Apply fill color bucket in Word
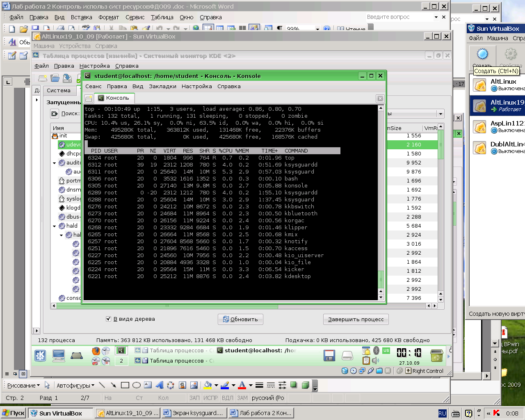 click(208, 385)
